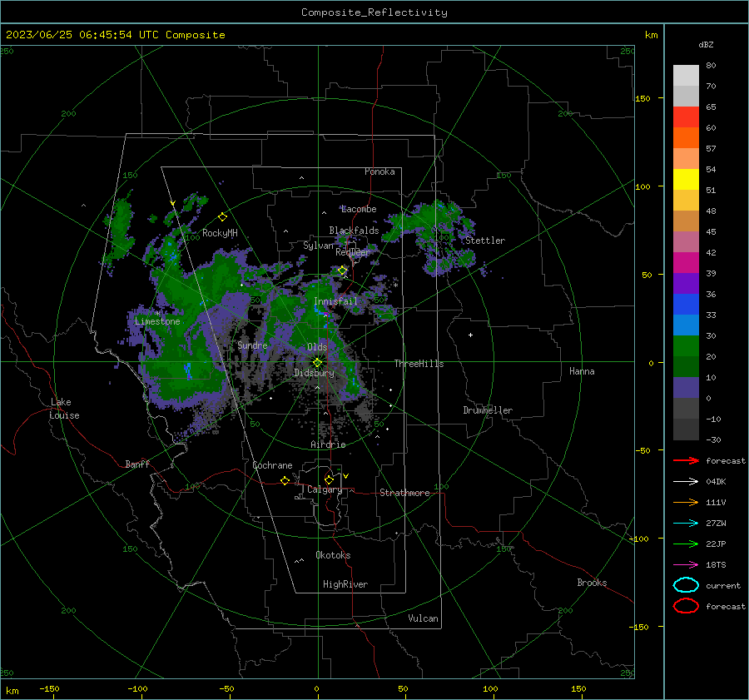Click the ThreeHills town label
Screen dimensions: 749x700
tap(419, 364)
